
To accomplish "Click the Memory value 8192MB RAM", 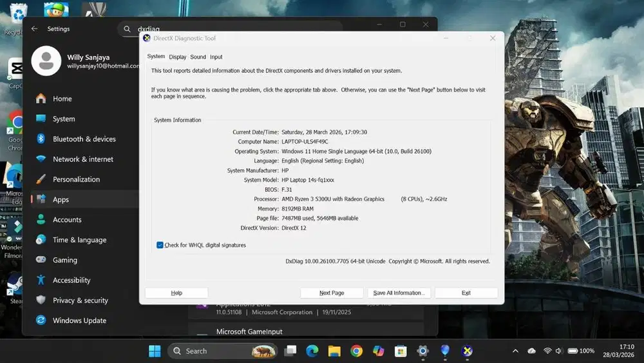I will (x=298, y=209).
